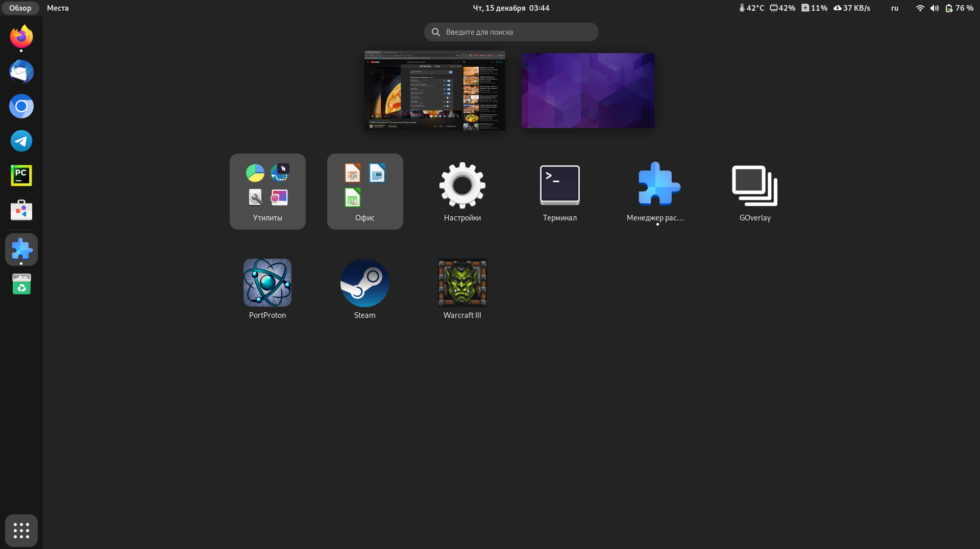Launch Warcraft III
The width and height of the screenshot is (980, 549).
(462, 289)
